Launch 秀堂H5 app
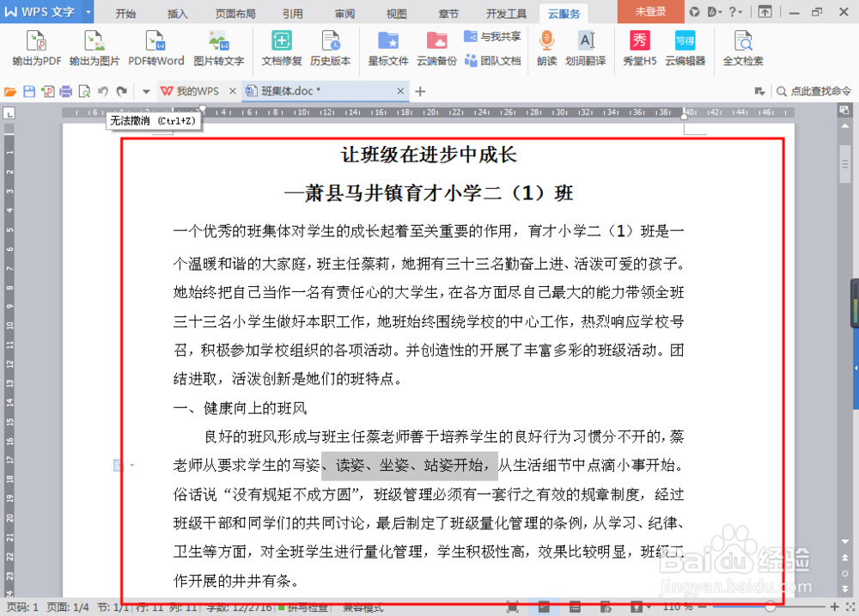This screenshot has height=616, width=859. point(639,48)
